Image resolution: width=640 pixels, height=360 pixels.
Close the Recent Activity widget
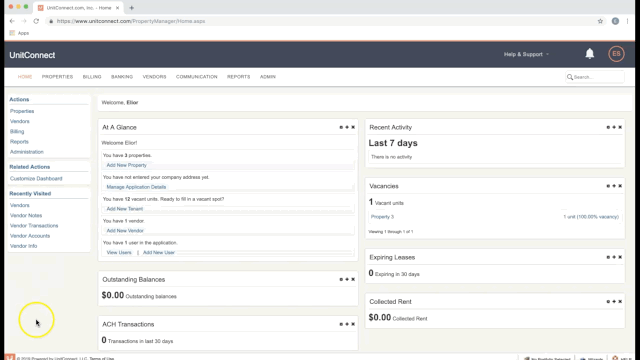(x=620, y=127)
